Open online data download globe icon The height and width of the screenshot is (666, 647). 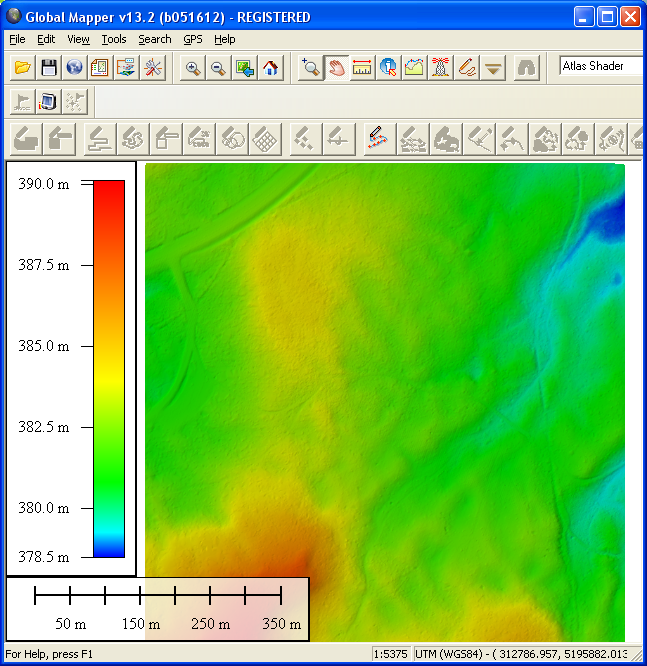pyautogui.click(x=74, y=68)
